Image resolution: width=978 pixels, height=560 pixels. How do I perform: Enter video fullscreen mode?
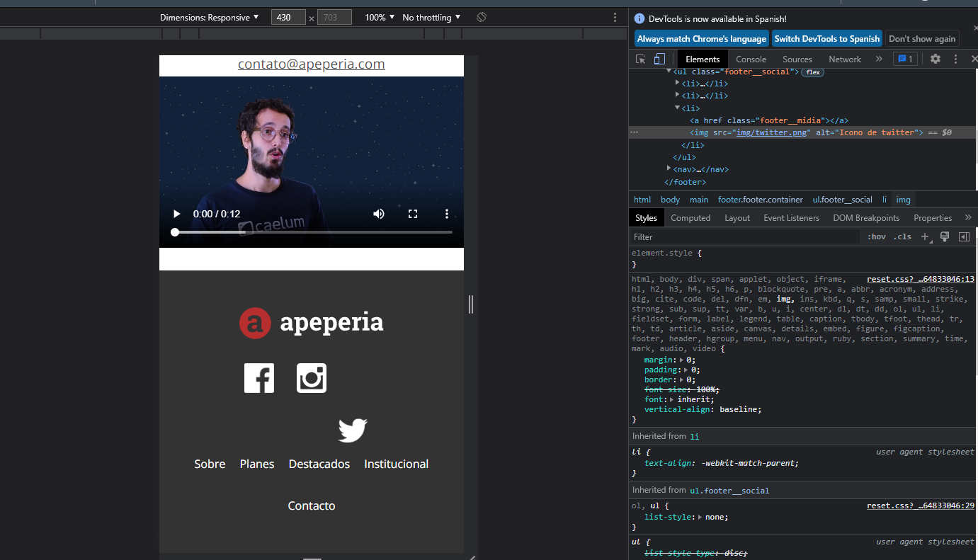tap(413, 214)
